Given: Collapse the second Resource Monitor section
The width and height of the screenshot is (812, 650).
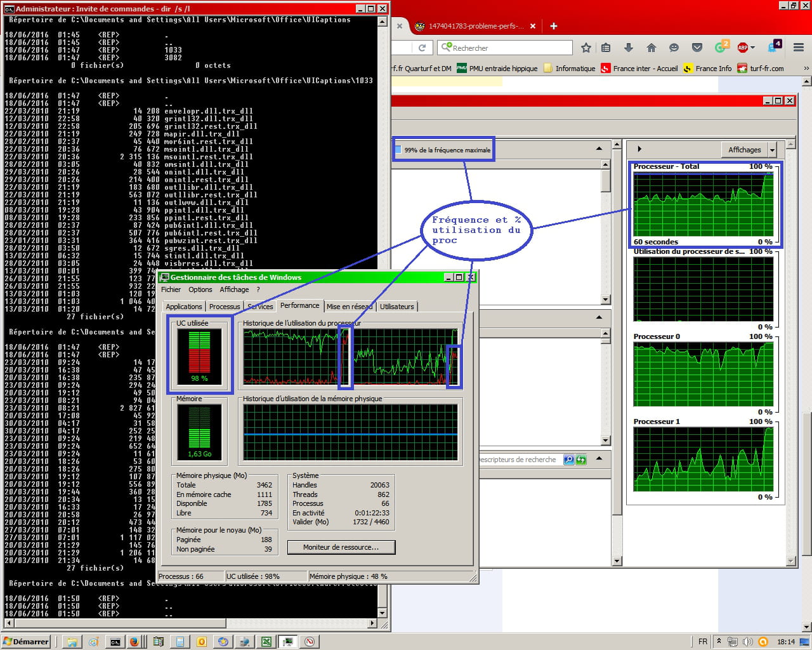Looking at the screenshot, I should pos(599,317).
